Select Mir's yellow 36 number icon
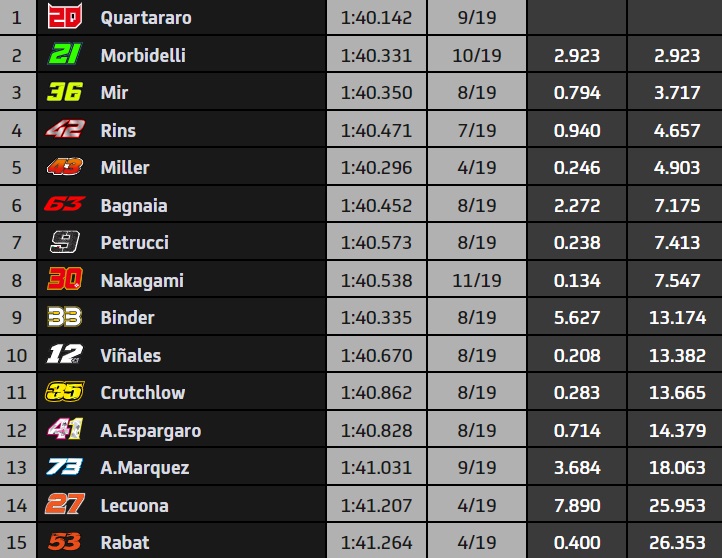Image resolution: width=722 pixels, height=558 pixels. click(x=65, y=92)
